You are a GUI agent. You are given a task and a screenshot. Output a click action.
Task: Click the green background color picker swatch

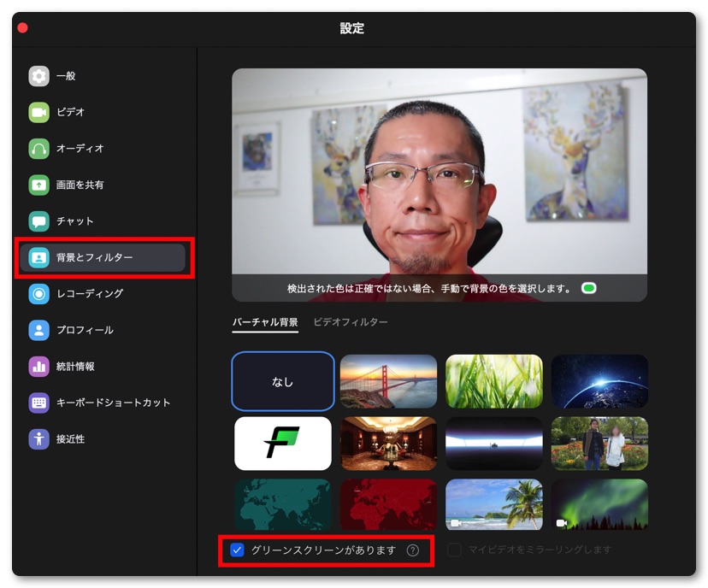(588, 289)
